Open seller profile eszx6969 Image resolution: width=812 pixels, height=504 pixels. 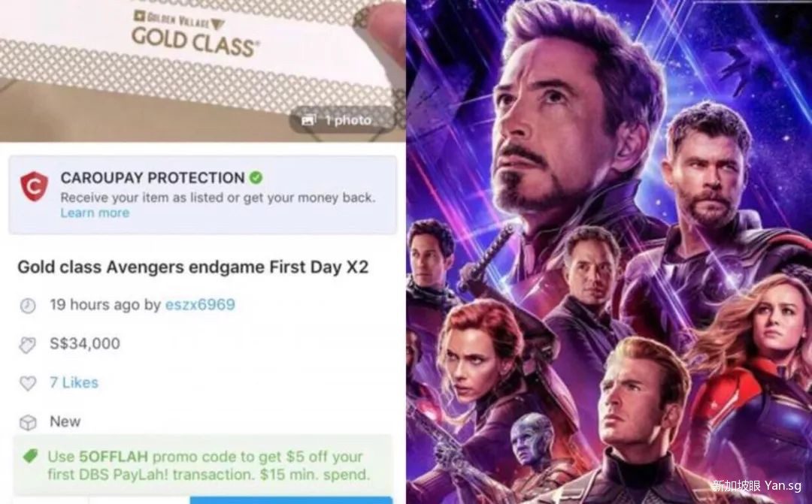[x=200, y=304]
